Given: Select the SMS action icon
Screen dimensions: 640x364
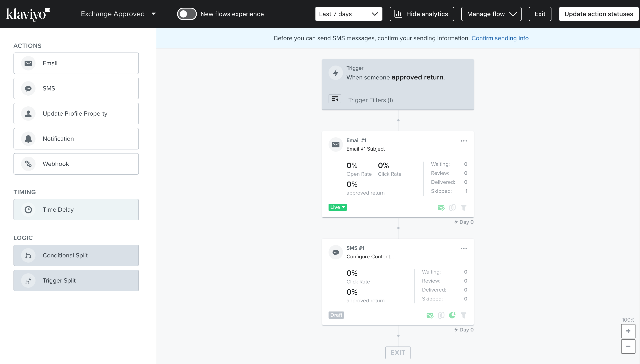Looking at the screenshot, I should 28,88.
